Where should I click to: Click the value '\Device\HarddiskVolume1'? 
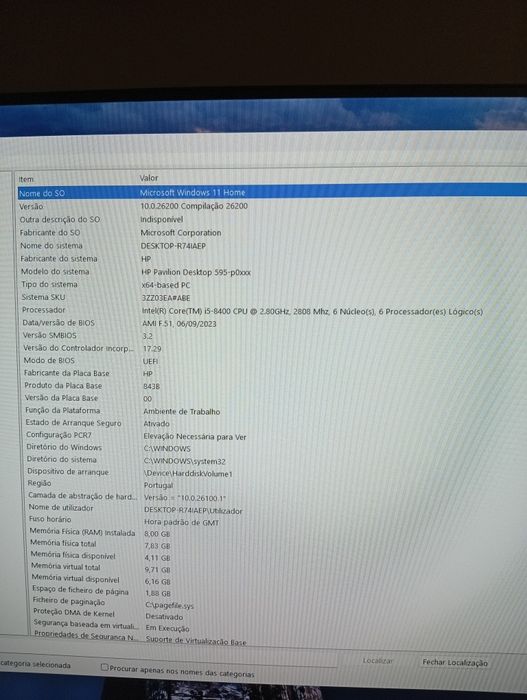188,474
